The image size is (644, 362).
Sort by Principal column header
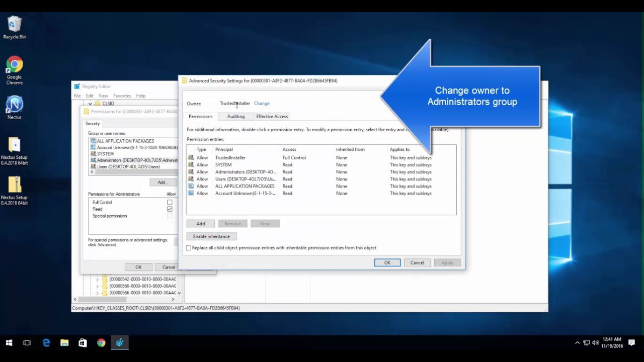[x=247, y=149]
